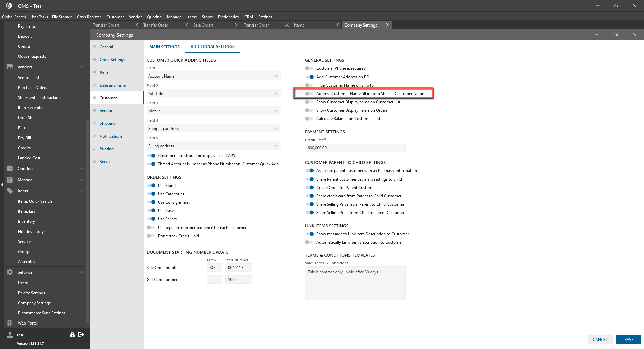Viewport: 644px width, 349px height.
Task: Switch to the Main Settings tab
Action: tap(164, 47)
